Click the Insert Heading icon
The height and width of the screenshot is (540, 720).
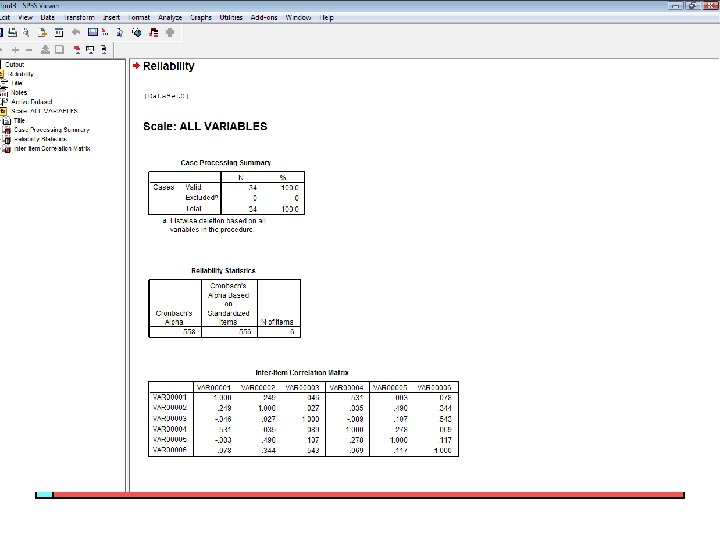pyautogui.click(x=77, y=50)
